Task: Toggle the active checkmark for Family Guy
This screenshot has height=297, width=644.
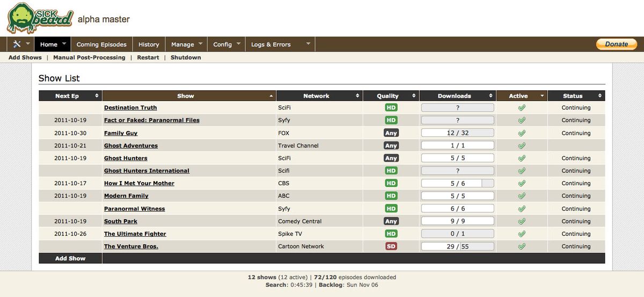Action: point(521,133)
